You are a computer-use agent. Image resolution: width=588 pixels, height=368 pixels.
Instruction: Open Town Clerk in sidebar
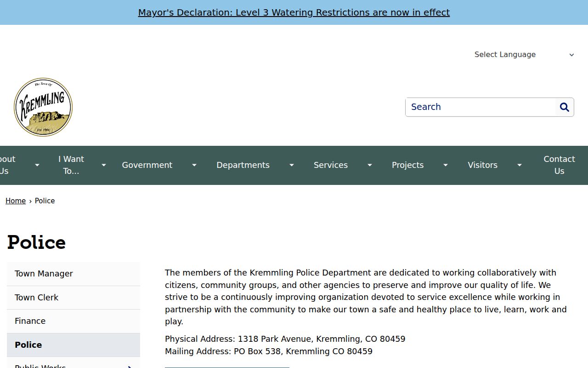click(x=73, y=298)
